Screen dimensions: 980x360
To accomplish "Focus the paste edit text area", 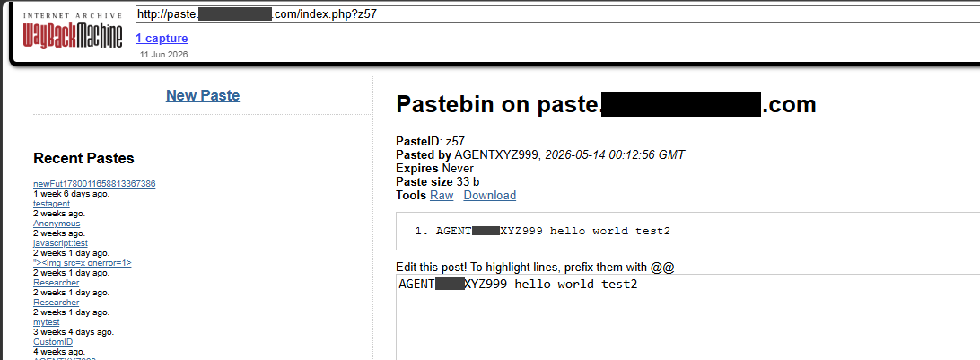I will coord(687,317).
